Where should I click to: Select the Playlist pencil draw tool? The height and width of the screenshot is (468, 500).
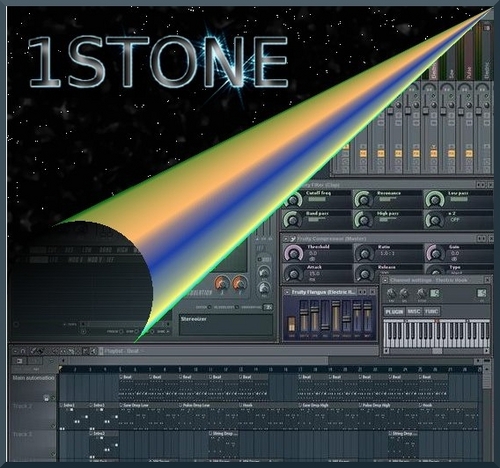click(x=33, y=351)
